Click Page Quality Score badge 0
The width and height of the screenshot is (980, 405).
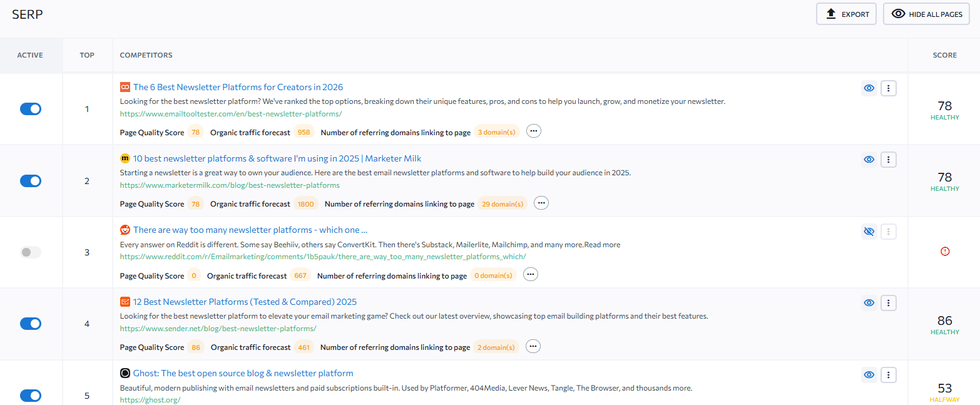(x=194, y=275)
